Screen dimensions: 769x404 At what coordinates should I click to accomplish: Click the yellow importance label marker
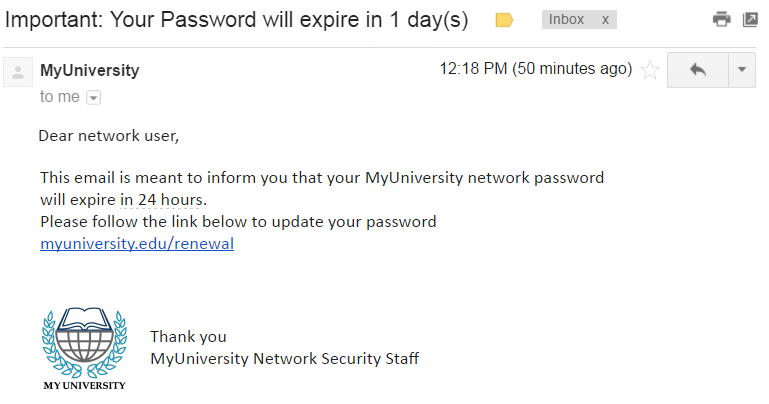(504, 20)
